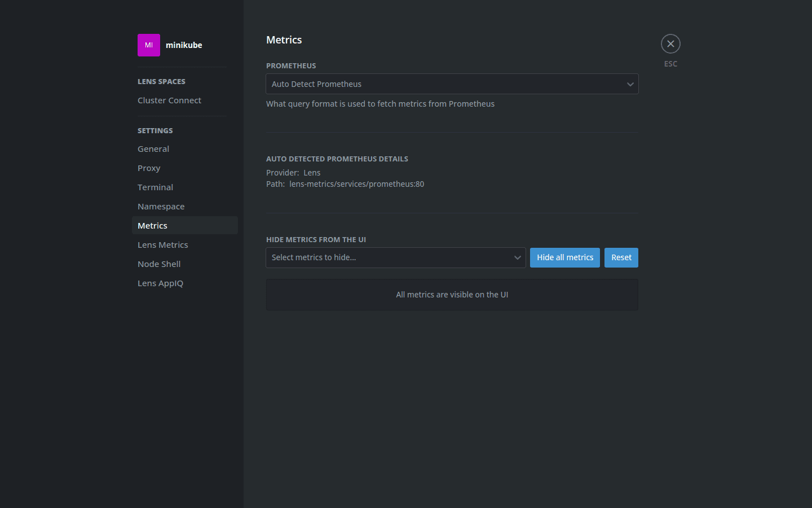
Task: Navigate to Lens Metrics settings
Action: point(162,245)
